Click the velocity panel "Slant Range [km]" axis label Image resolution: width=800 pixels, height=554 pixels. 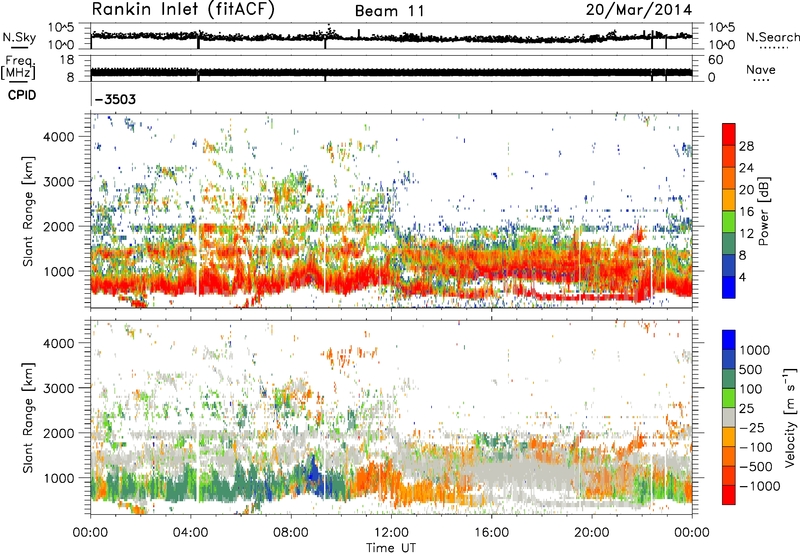point(28,417)
